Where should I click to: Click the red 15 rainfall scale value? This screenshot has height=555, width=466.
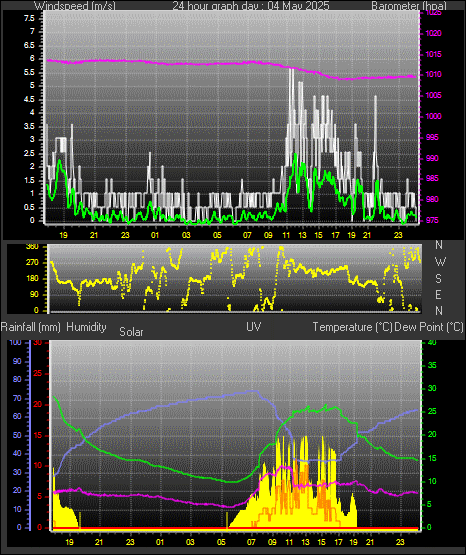(x=38, y=435)
